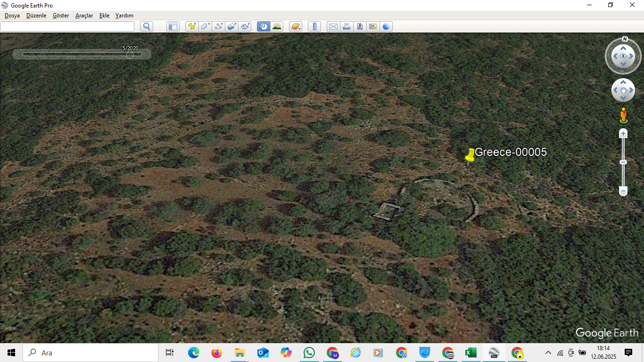Record a tour with the camera icon
The width and height of the screenshot is (644, 362).
point(245,26)
